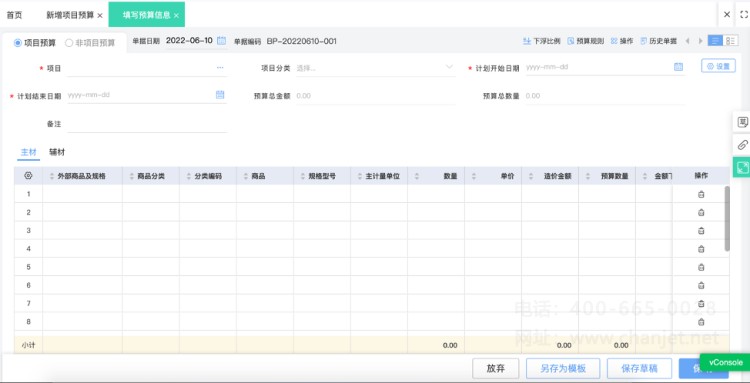Open 下浮比例 tool
This screenshot has width=750, height=383.
[x=541, y=41]
